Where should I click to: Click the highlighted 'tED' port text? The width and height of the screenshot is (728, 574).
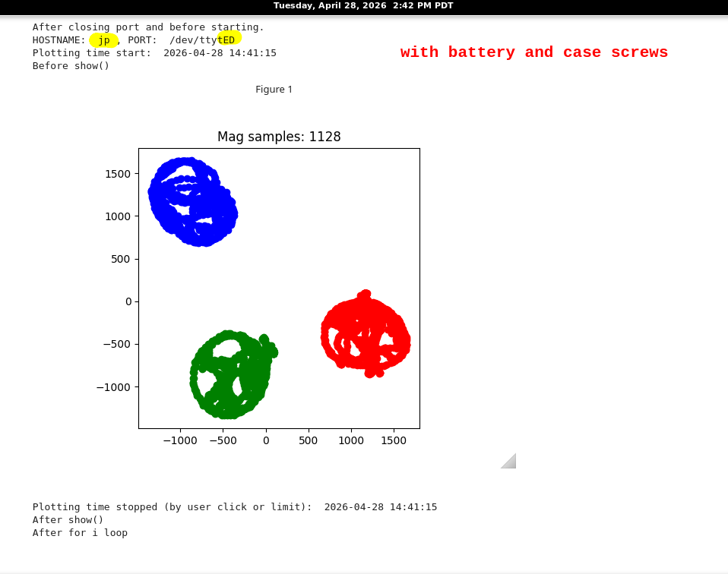(x=227, y=39)
